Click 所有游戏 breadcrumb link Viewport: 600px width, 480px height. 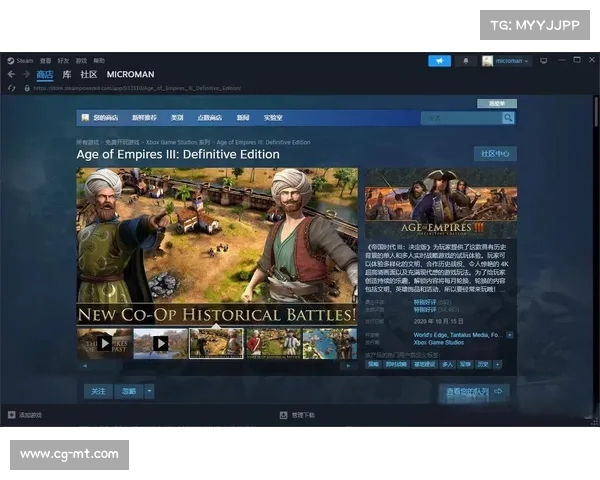pos(88,142)
